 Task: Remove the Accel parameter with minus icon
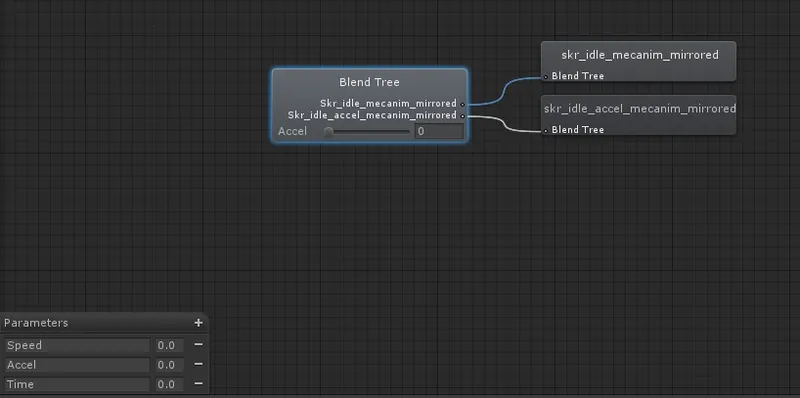[198, 364]
